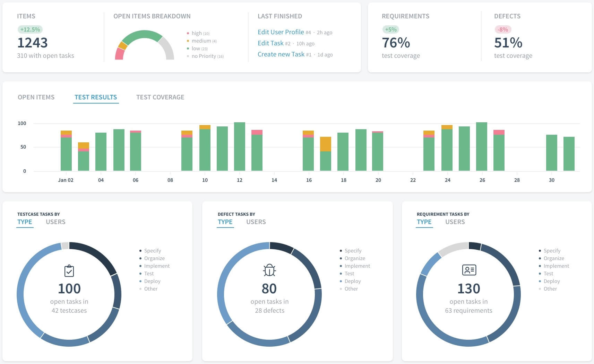Switch to the OPEN ITEMS tab
This screenshot has width=594, height=364.
pos(36,97)
